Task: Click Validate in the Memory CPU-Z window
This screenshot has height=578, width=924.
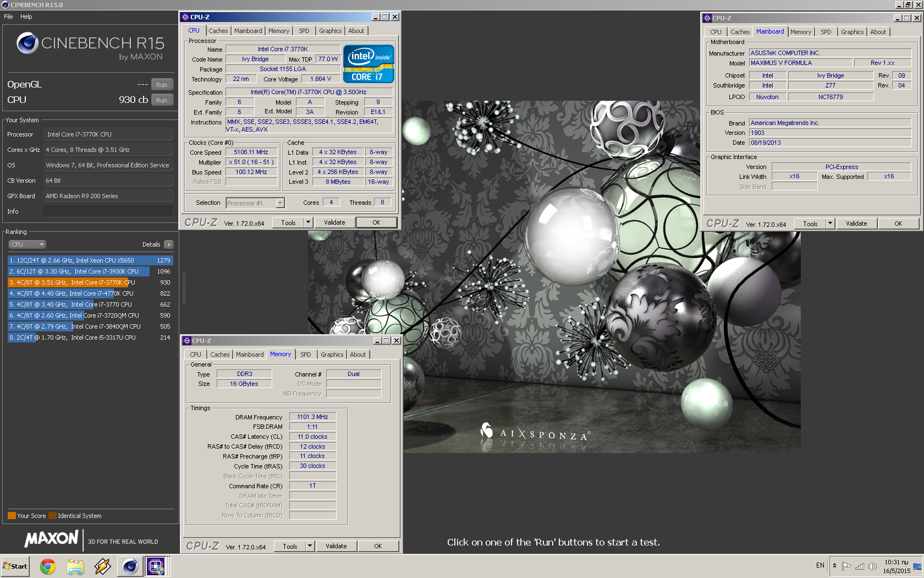Action: pyautogui.click(x=336, y=546)
